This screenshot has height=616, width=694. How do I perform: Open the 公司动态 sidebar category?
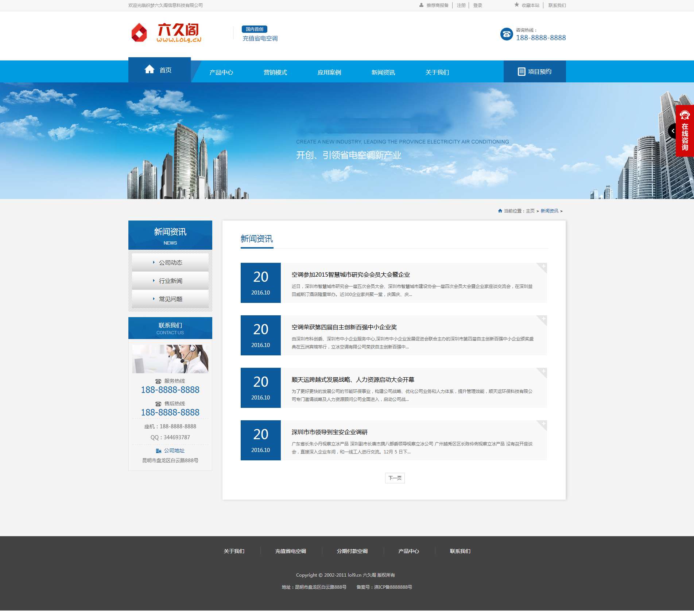tap(170, 262)
